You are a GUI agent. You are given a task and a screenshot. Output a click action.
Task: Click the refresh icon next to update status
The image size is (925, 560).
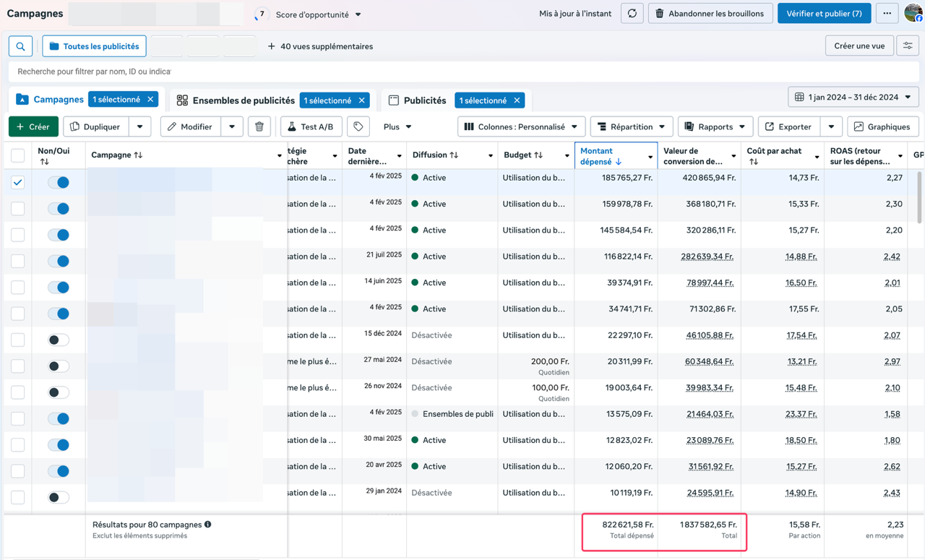tap(632, 14)
